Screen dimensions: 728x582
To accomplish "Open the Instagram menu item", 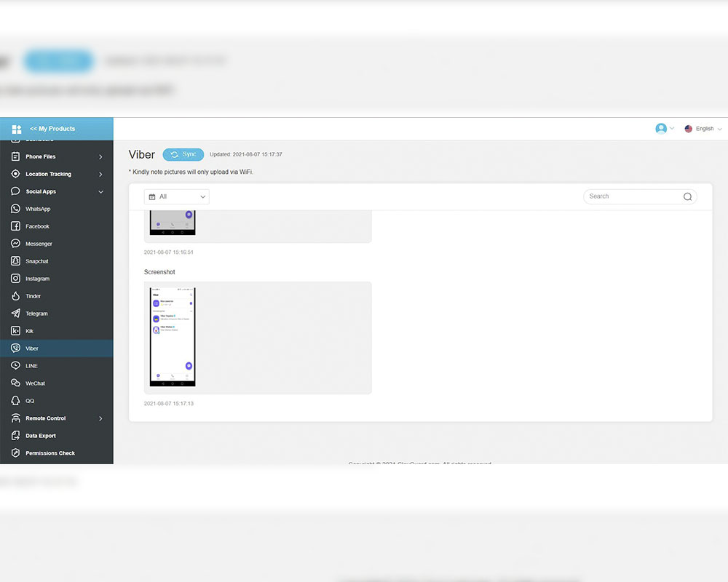I will click(37, 279).
